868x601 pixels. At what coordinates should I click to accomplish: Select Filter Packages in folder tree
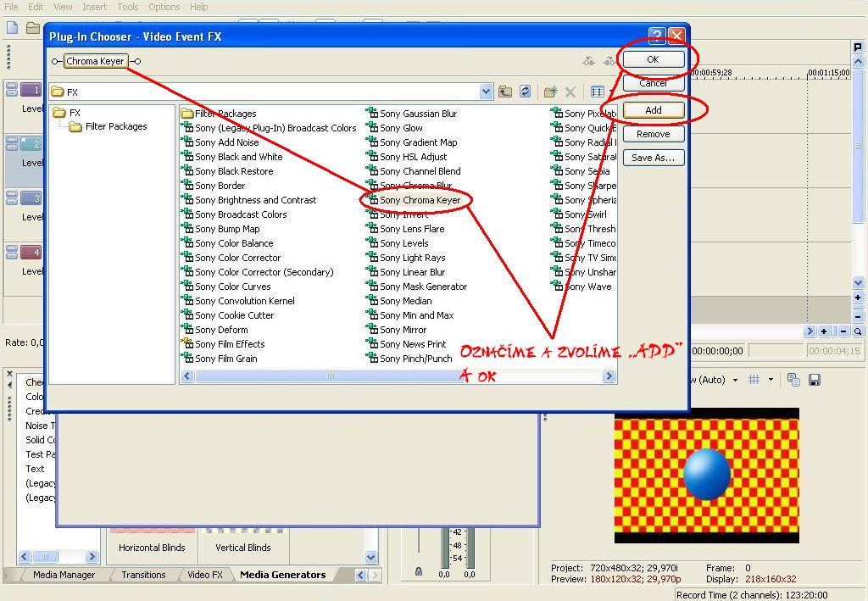tap(108, 126)
